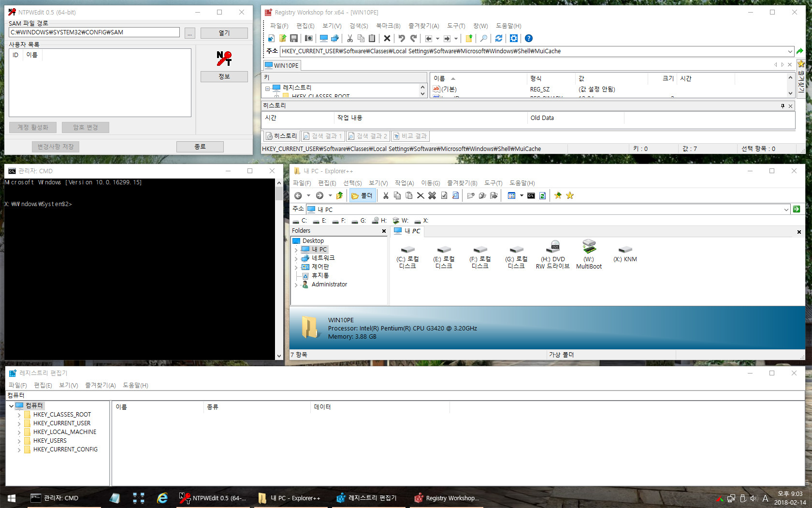Collapse 레지스트리 root node in Registry Workshop tree
This screenshot has height=508, width=812.
click(x=267, y=88)
